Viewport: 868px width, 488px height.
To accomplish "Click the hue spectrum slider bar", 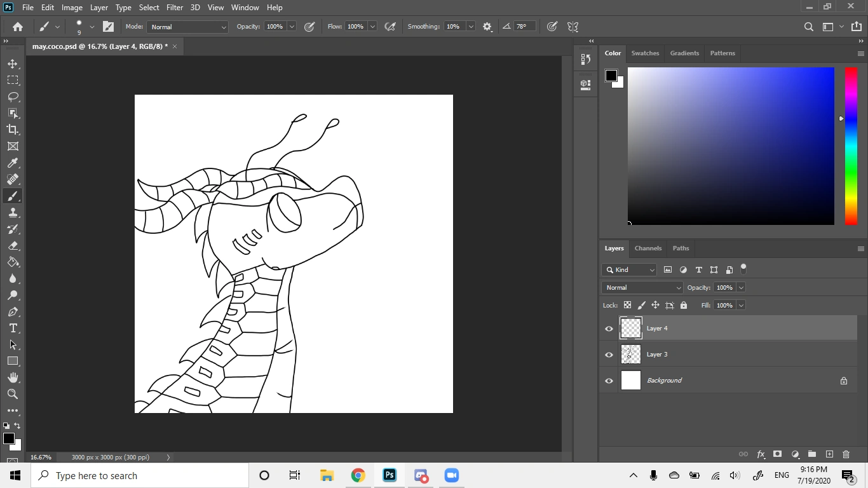I will (851, 146).
